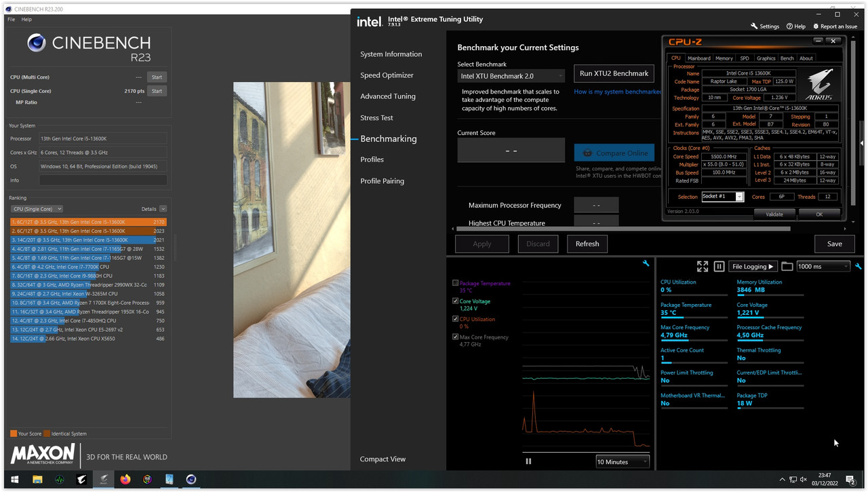Open CPU-Z Socket #1 selection dropdown

pos(722,197)
